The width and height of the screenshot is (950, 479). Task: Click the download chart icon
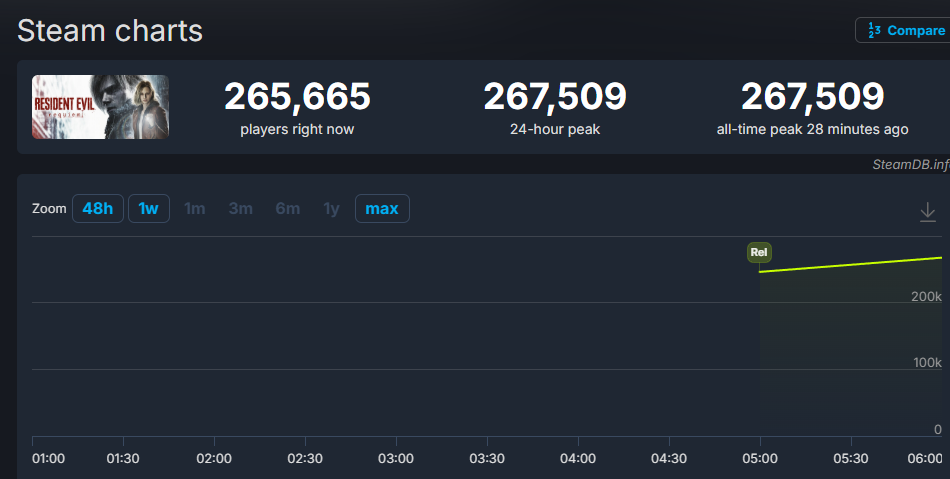click(x=927, y=211)
